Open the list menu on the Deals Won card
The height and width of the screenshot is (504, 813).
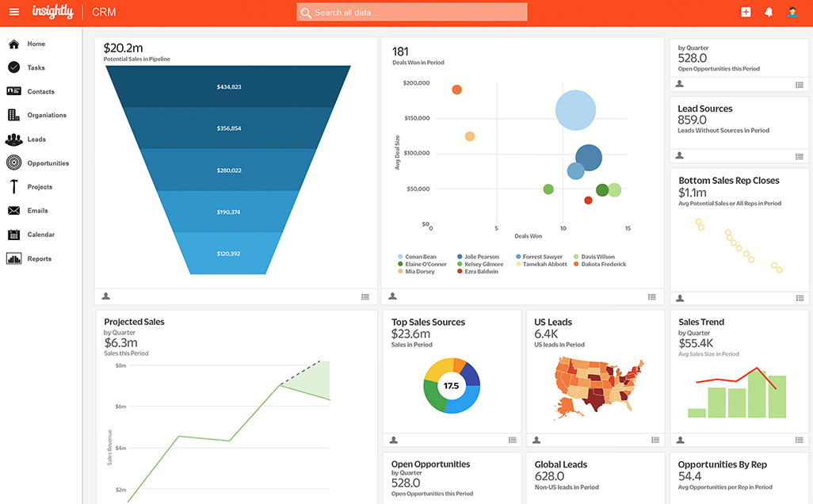652,296
